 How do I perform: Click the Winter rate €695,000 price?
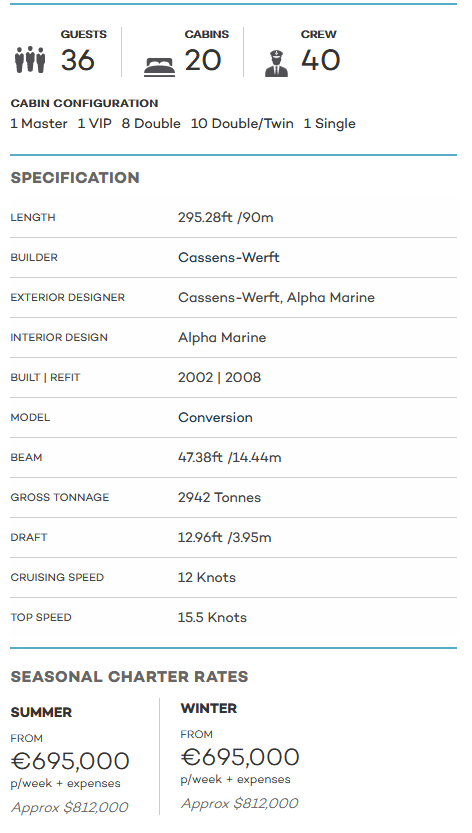point(240,757)
